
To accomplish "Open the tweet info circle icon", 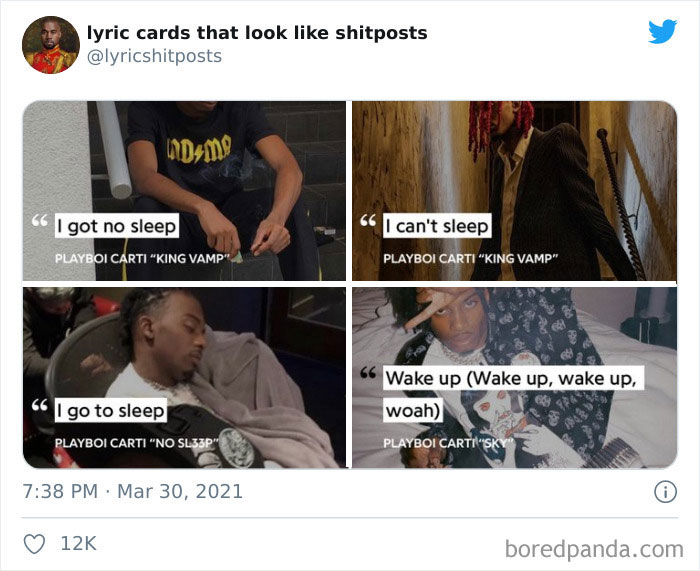I will tap(665, 492).
